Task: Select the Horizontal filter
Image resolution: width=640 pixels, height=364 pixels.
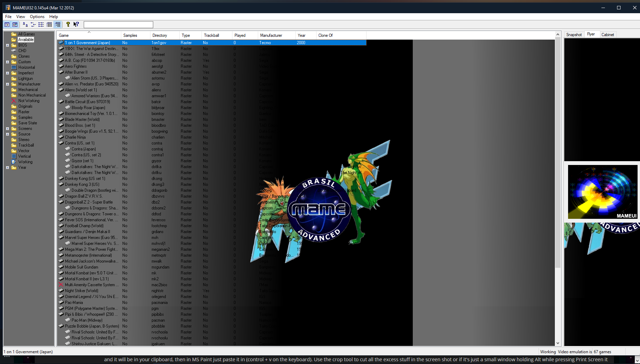Action: 26,67
